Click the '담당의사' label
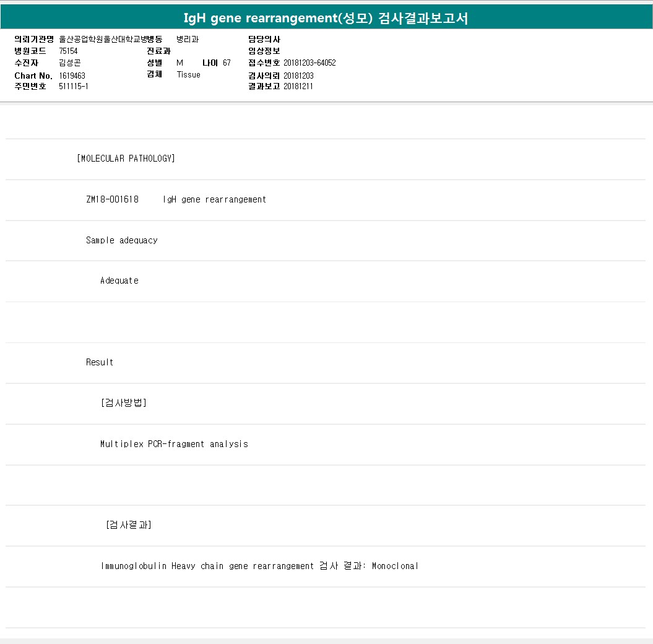 [x=264, y=39]
